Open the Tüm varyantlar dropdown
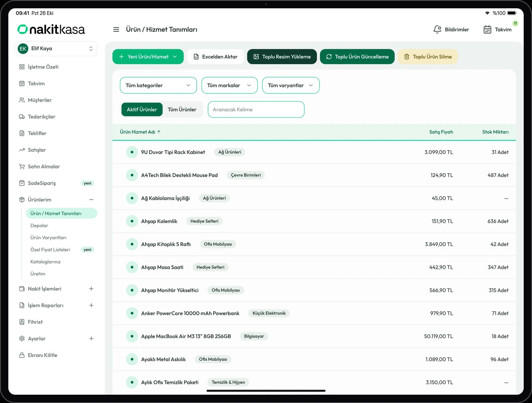 [x=291, y=85]
